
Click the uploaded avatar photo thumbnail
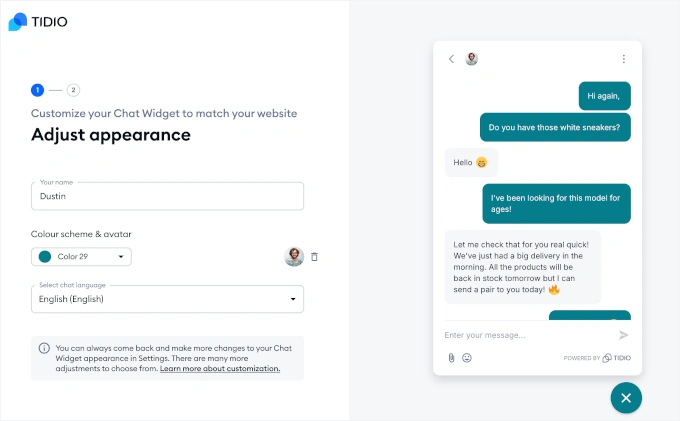coord(294,257)
